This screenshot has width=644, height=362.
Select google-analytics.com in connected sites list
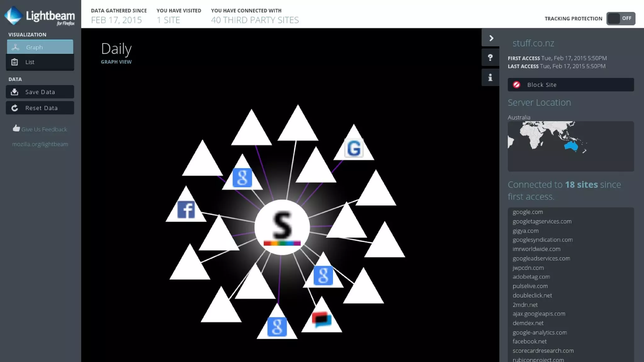tap(540, 332)
